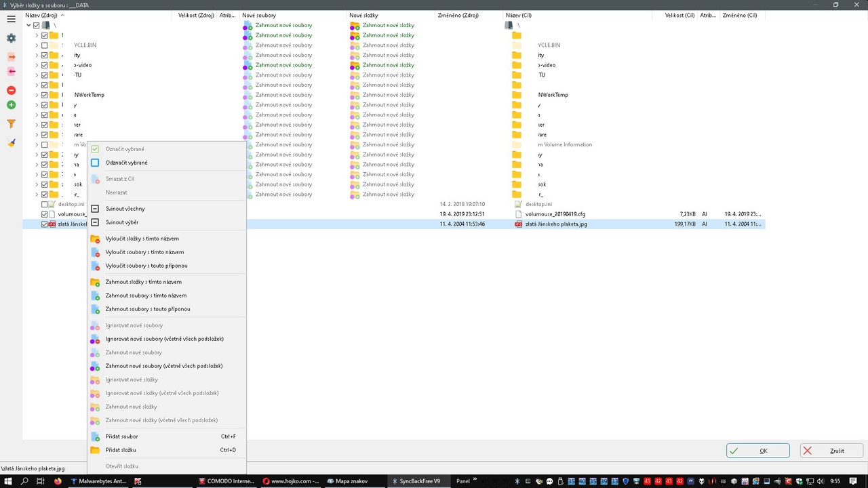Open the hamburger menu in the left sidebar
Image resolution: width=868 pixels, height=488 pixels.
11,19
